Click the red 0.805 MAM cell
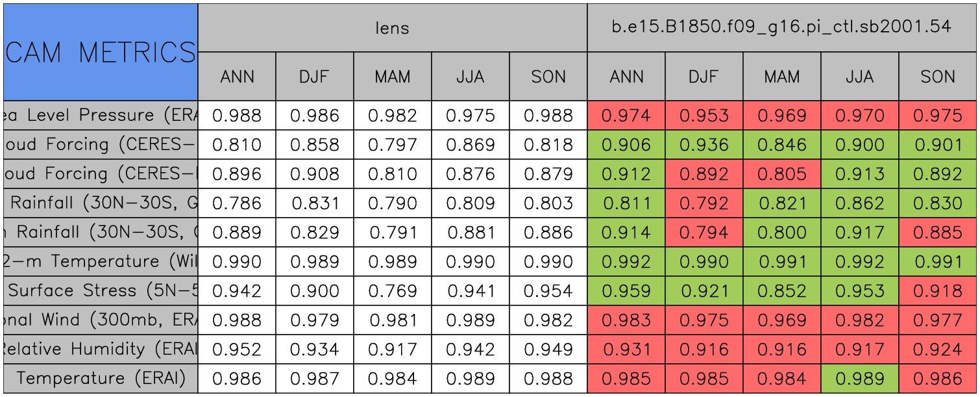 (x=781, y=174)
